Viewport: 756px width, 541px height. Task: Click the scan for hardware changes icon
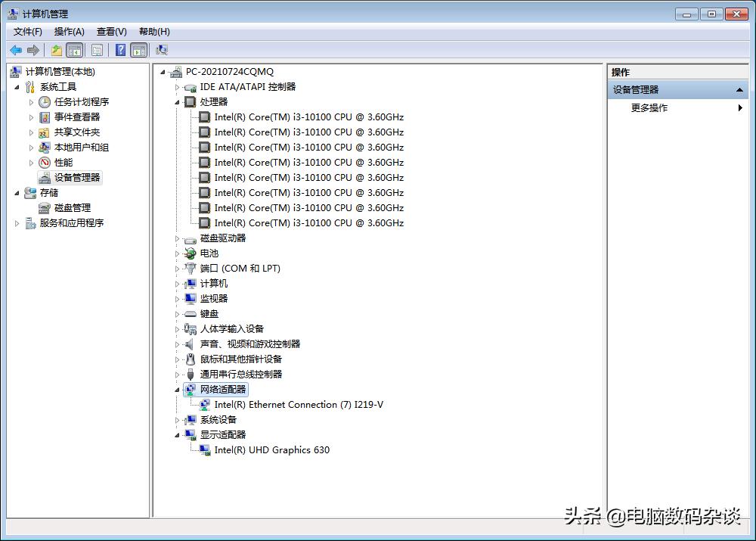161,50
